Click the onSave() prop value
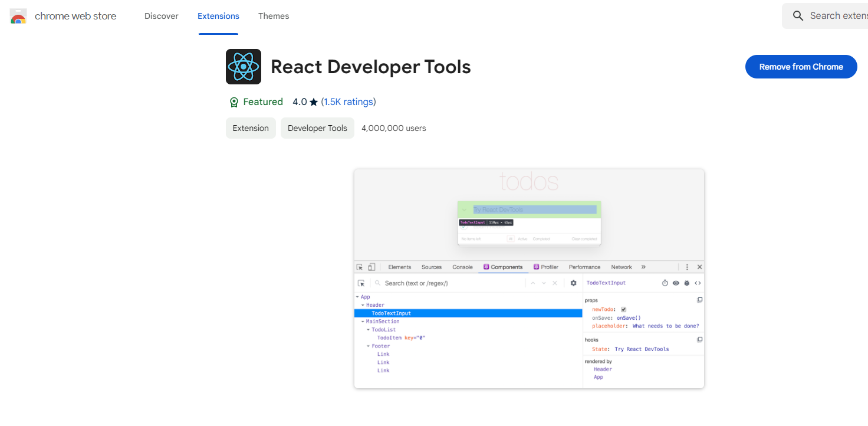Screen dimensions: 868x426 (x=629, y=317)
